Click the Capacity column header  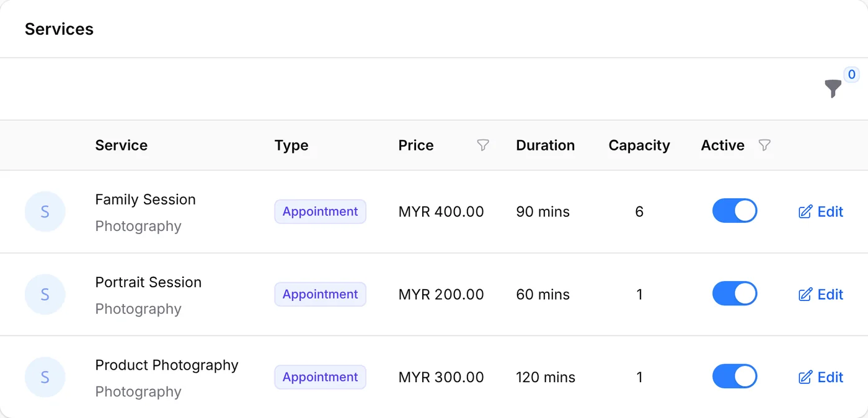(639, 146)
